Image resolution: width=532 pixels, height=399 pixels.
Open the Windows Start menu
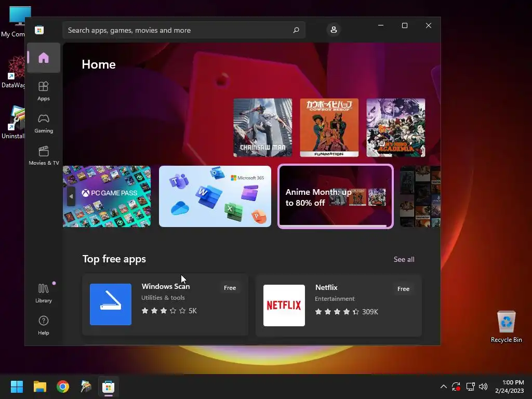(x=17, y=387)
